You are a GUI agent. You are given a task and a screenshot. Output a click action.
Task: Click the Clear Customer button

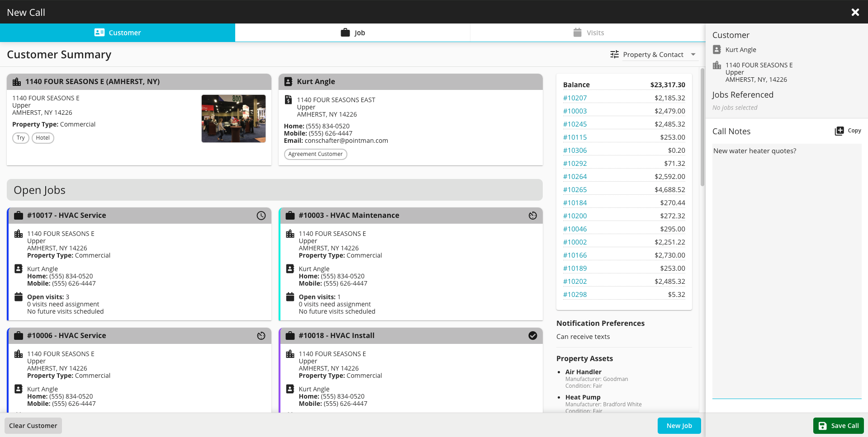33,425
